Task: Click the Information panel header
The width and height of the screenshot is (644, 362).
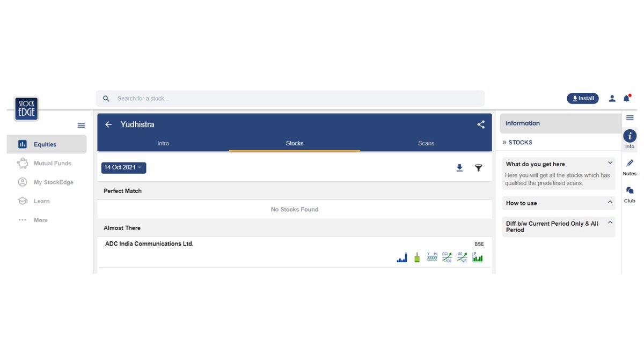Action: (560, 123)
